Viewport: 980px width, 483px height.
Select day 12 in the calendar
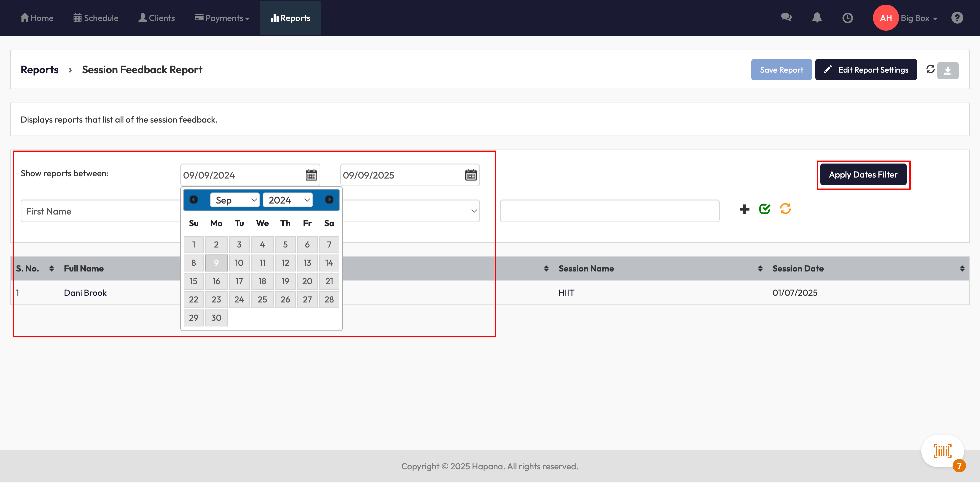285,263
